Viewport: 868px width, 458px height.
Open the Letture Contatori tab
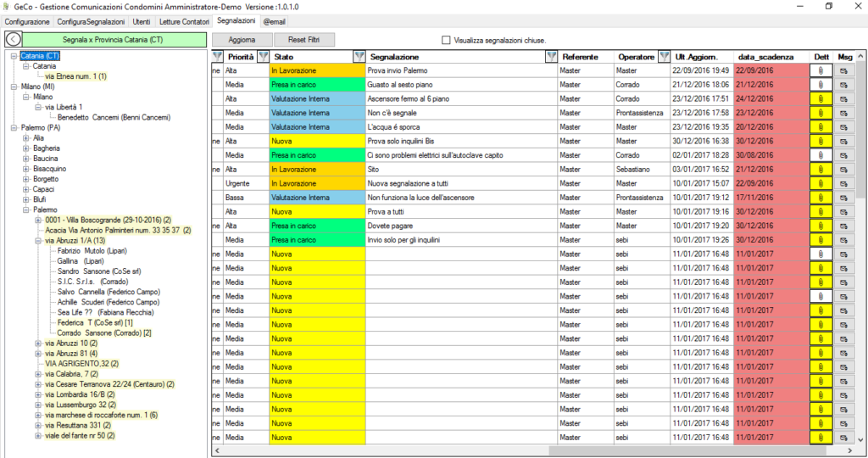(x=184, y=21)
